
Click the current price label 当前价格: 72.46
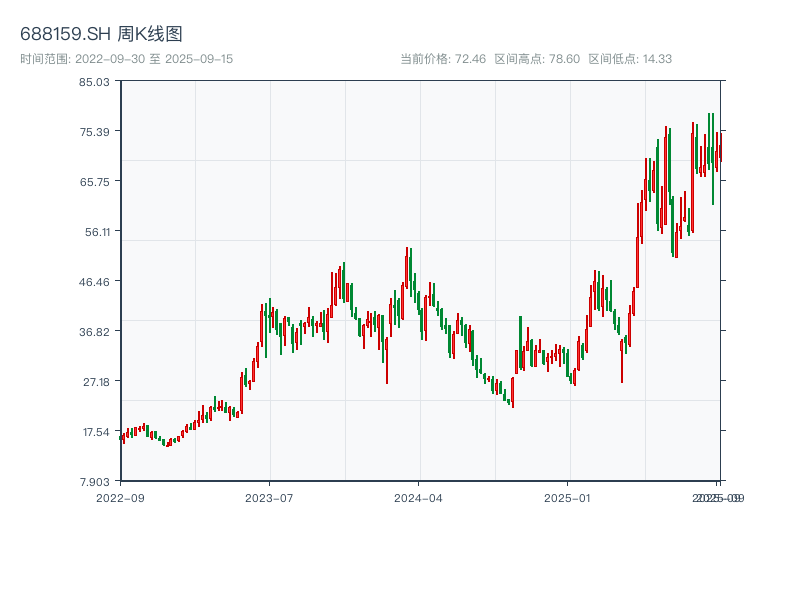pos(443,59)
